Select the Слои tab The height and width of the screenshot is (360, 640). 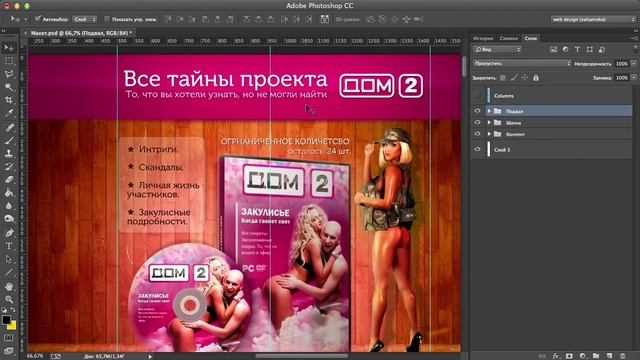[x=531, y=38]
